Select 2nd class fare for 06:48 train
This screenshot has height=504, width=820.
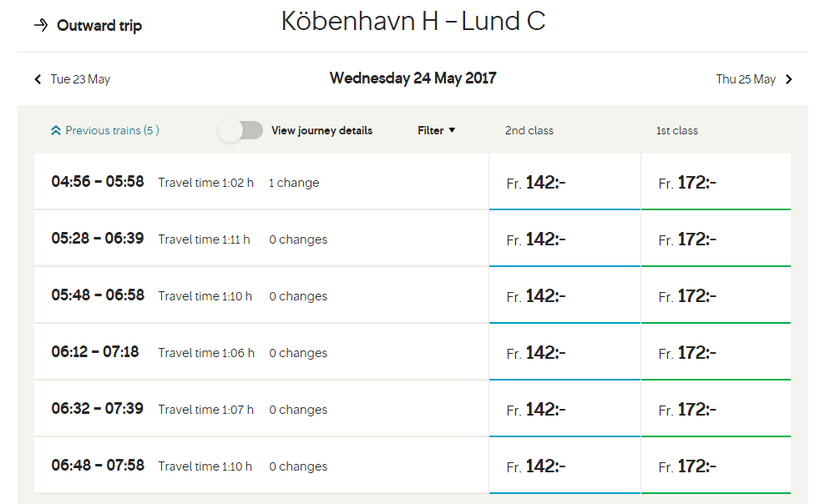(564, 466)
